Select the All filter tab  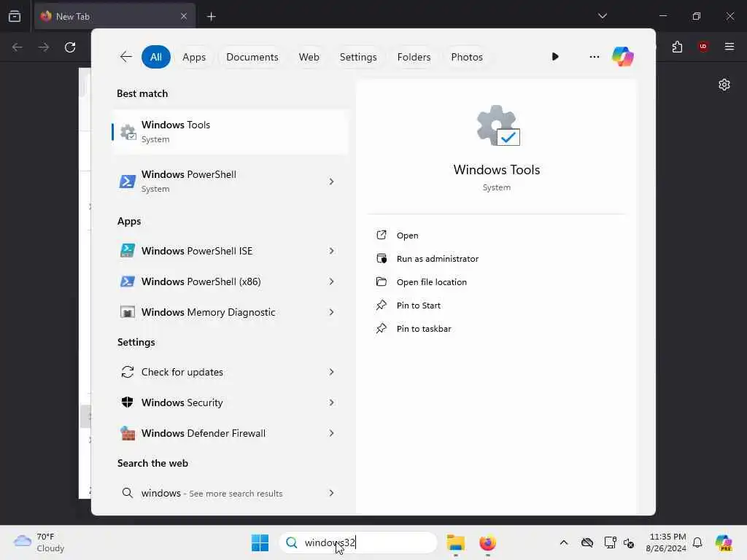pyautogui.click(x=156, y=57)
